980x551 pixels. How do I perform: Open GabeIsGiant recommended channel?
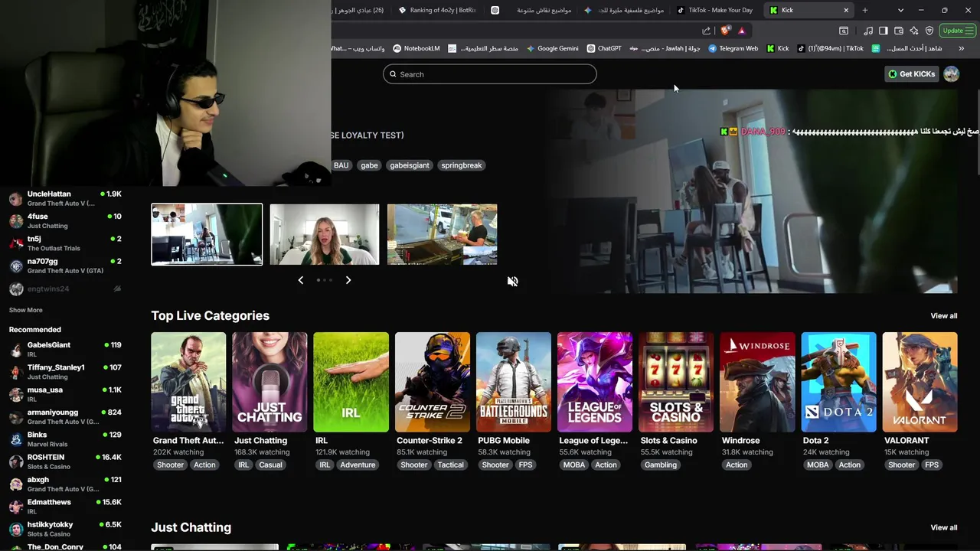[65, 349]
